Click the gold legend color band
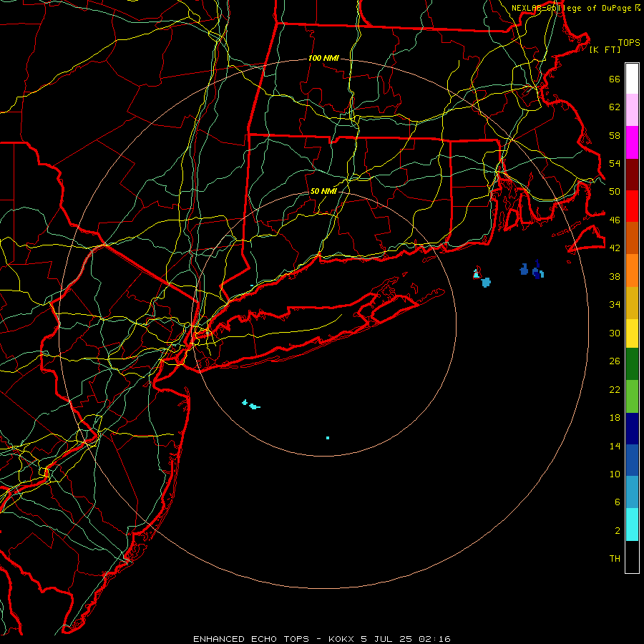644x644 pixels. pos(632,303)
